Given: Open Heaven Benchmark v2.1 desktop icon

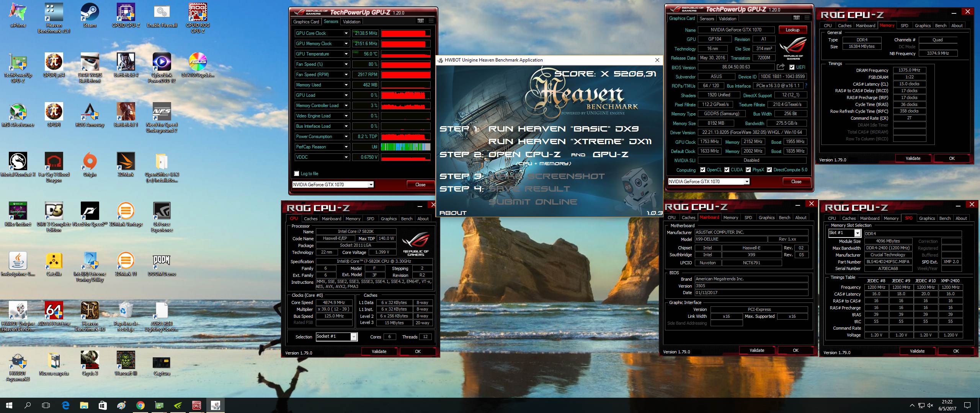Looking at the screenshot, I should (x=54, y=18).
